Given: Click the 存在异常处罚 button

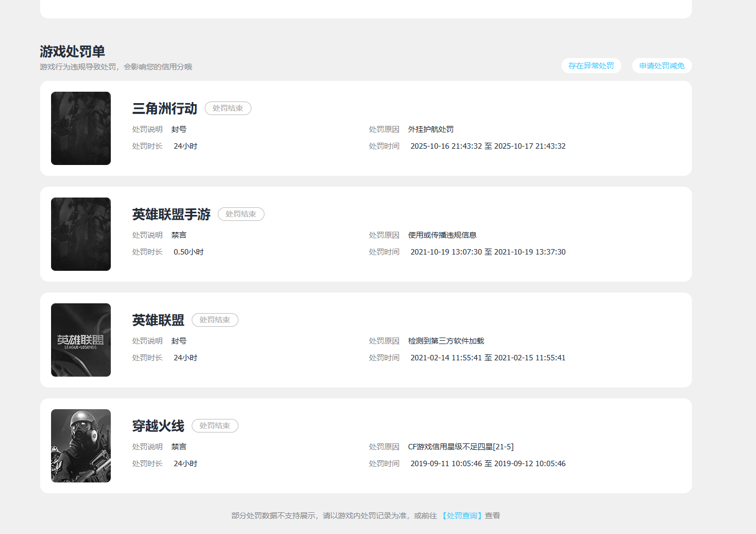Looking at the screenshot, I should pyautogui.click(x=591, y=66).
